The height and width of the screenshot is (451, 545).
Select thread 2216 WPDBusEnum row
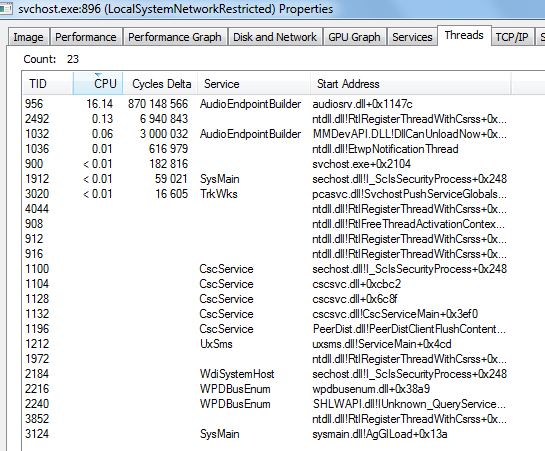pyautogui.click(x=266, y=389)
